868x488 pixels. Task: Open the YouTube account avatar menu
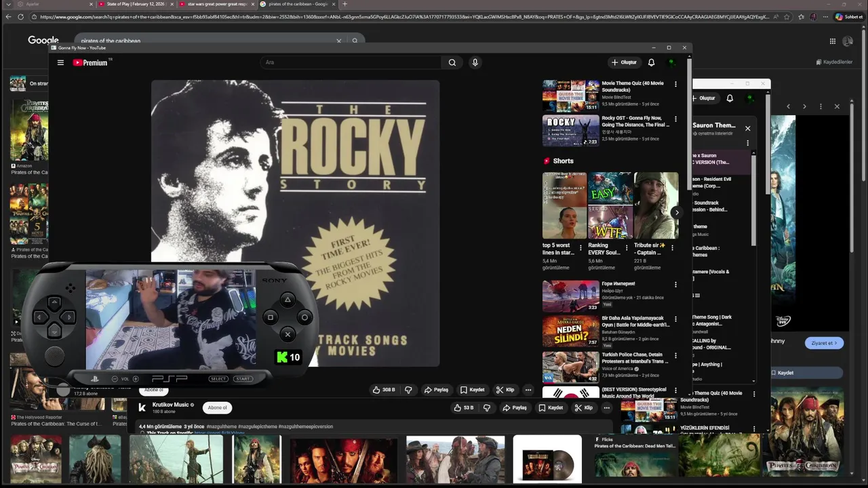click(x=671, y=62)
